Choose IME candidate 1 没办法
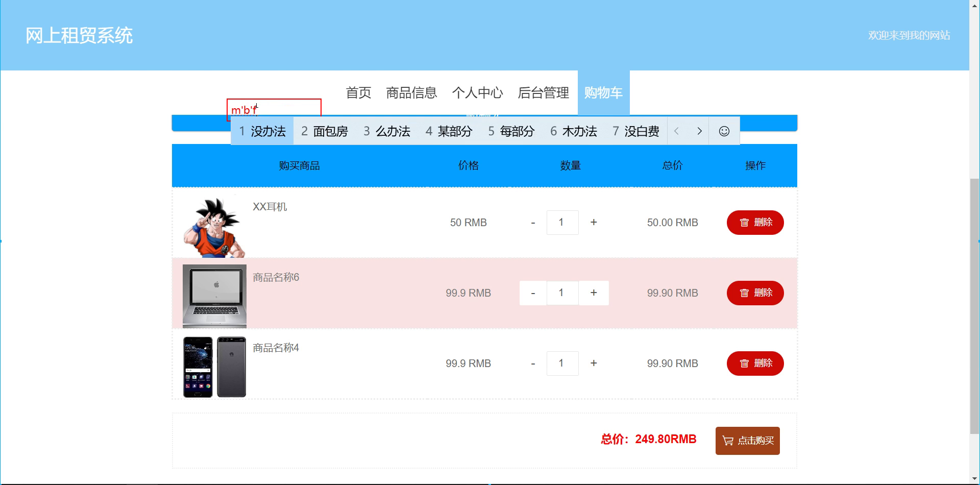This screenshot has height=485, width=980. point(262,131)
